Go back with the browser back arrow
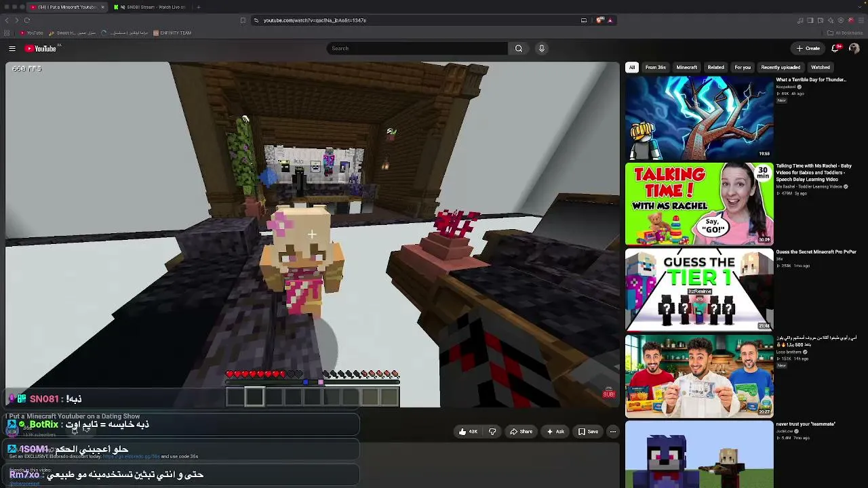868x488 pixels. (x=7, y=20)
